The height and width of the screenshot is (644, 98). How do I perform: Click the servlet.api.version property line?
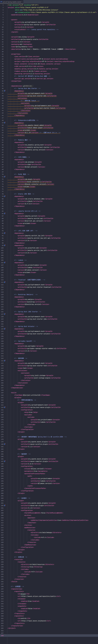[x=34, y=79]
